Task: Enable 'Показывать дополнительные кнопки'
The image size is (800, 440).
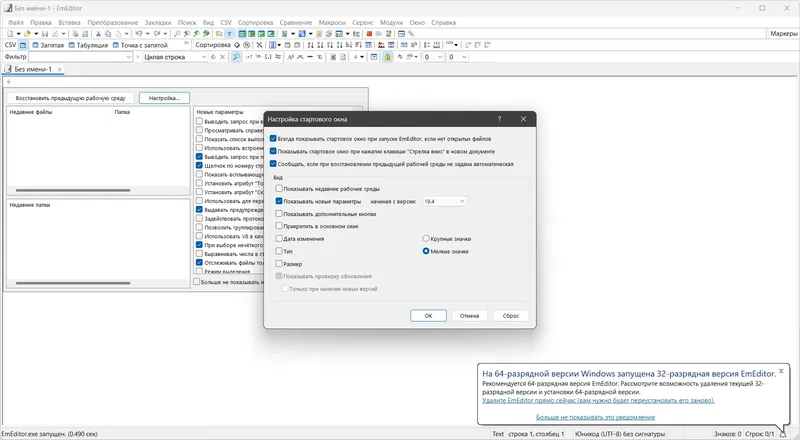Action: pos(279,214)
